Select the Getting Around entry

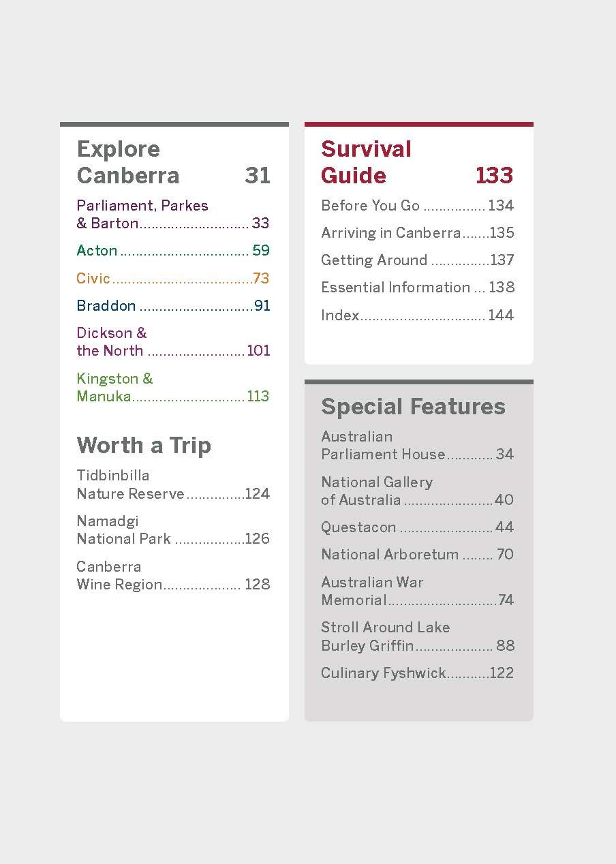point(417,260)
